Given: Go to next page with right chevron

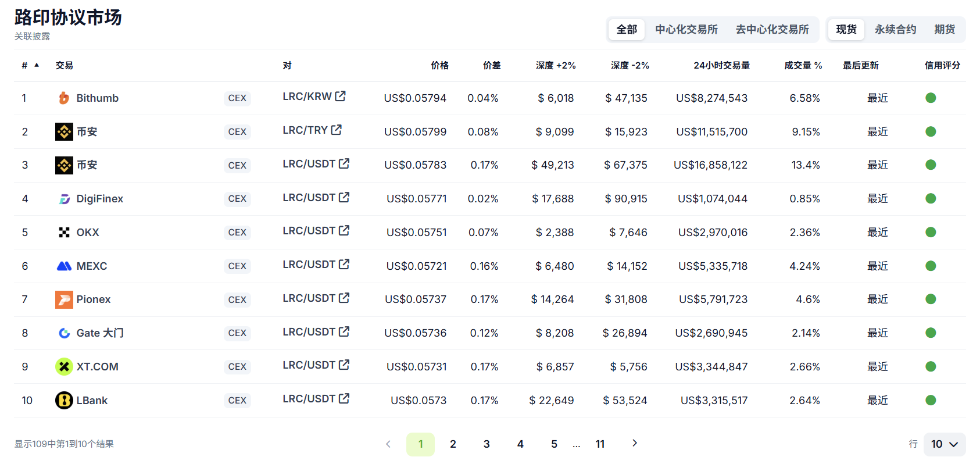Looking at the screenshot, I should tap(635, 444).
